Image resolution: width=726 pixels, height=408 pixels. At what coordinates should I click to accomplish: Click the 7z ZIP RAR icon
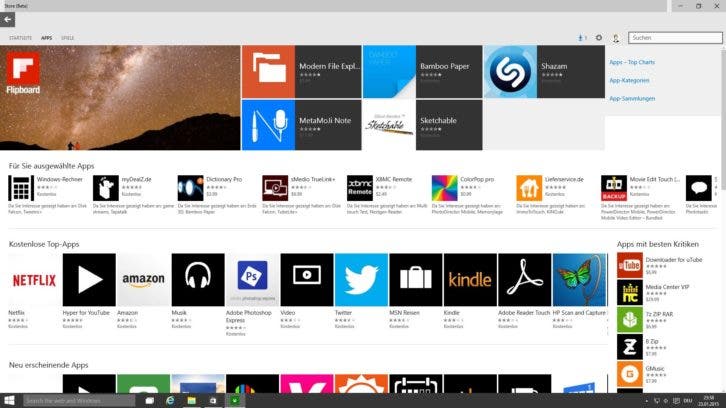pyautogui.click(x=630, y=320)
